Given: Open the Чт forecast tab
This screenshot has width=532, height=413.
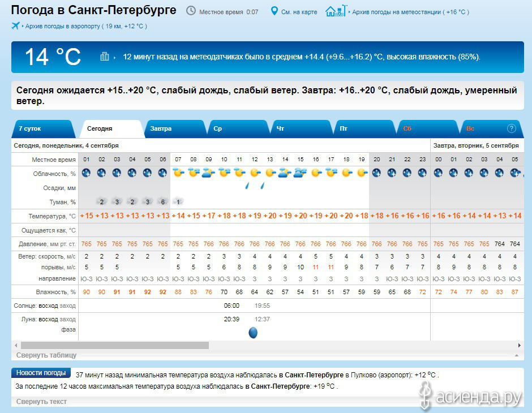Looking at the screenshot, I should click(301, 129).
